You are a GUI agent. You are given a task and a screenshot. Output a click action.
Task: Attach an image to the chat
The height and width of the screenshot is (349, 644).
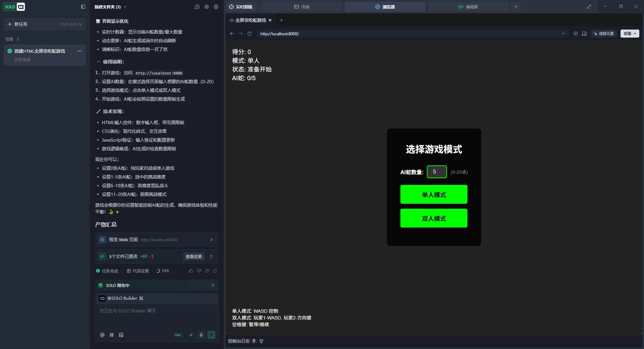[121, 335]
